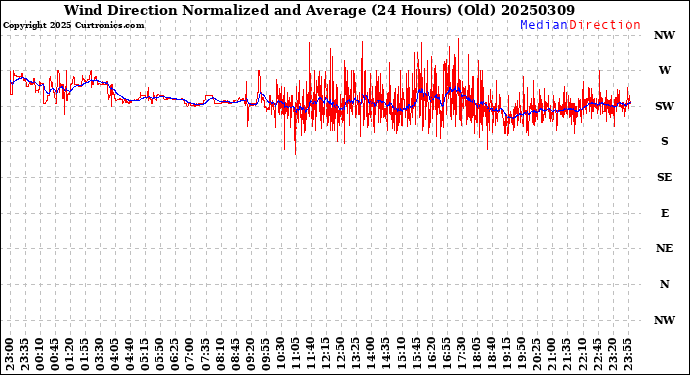Click the E direction axis label

pos(664,213)
